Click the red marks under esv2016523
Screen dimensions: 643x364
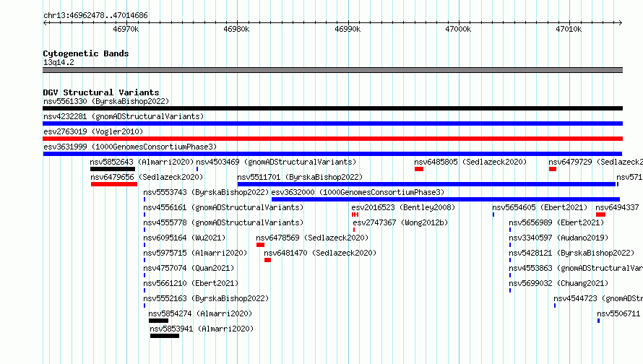point(355,214)
